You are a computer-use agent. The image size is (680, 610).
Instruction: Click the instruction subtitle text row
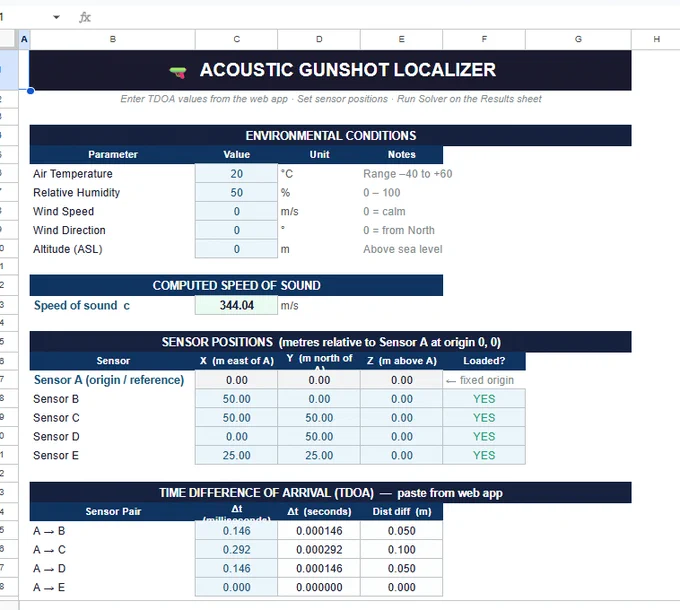(330, 99)
